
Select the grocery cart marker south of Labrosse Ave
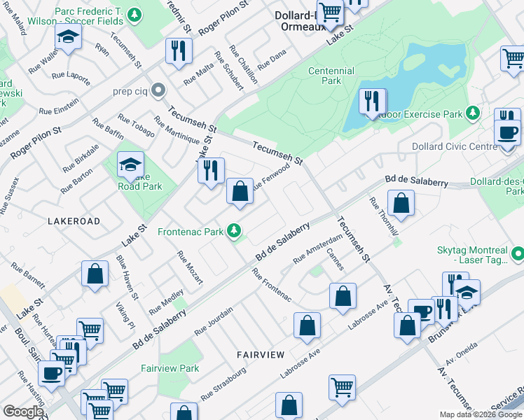tap(342, 391)
